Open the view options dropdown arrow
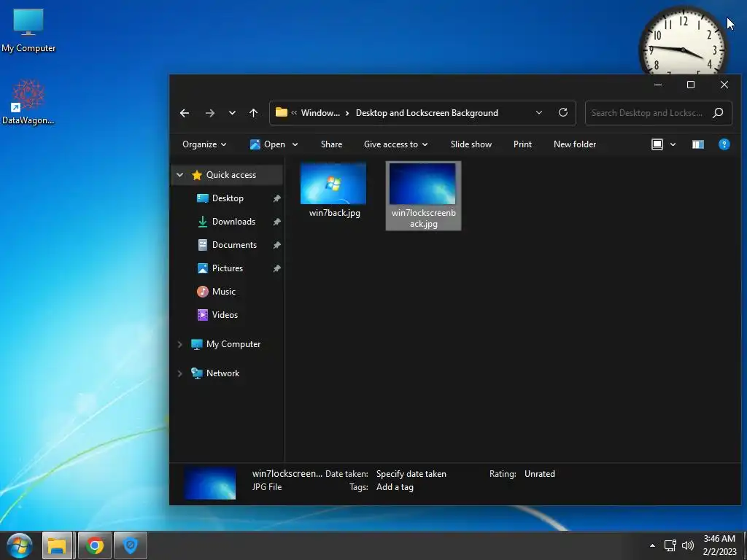Image resolution: width=747 pixels, height=560 pixels. click(673, 144)
